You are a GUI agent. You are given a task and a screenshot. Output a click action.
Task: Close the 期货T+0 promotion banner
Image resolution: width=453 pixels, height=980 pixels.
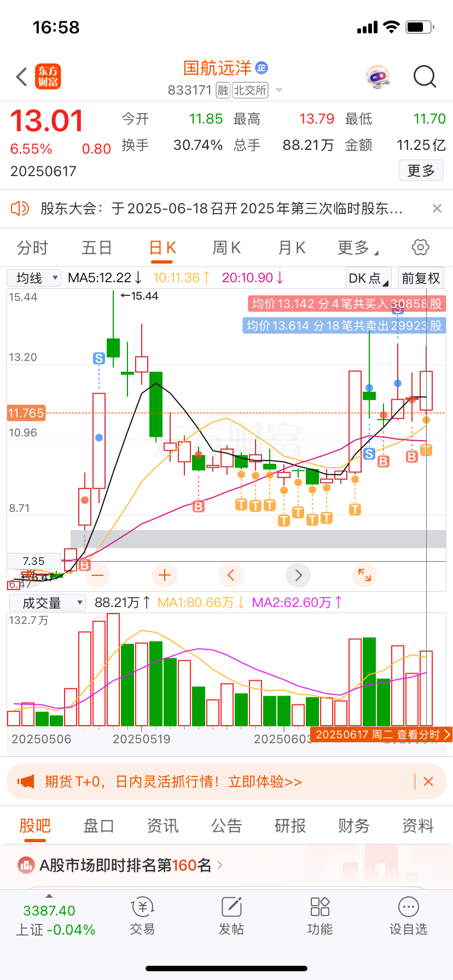[428, 781]
